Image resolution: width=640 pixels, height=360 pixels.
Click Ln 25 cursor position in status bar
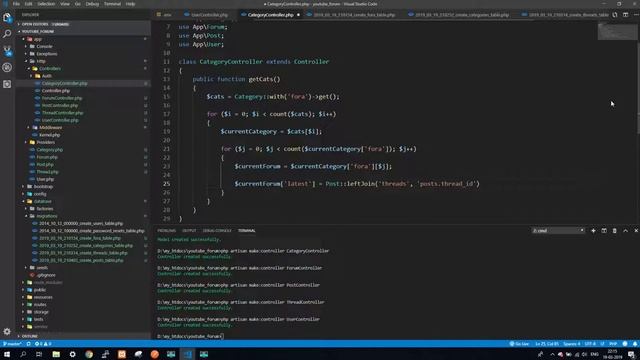coord(547,344)
